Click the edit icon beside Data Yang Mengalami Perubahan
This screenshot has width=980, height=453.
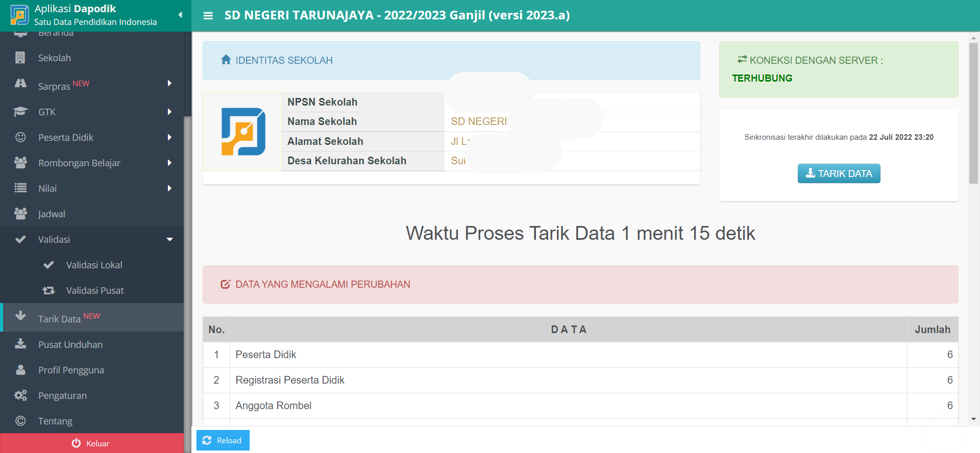[225, 284]
